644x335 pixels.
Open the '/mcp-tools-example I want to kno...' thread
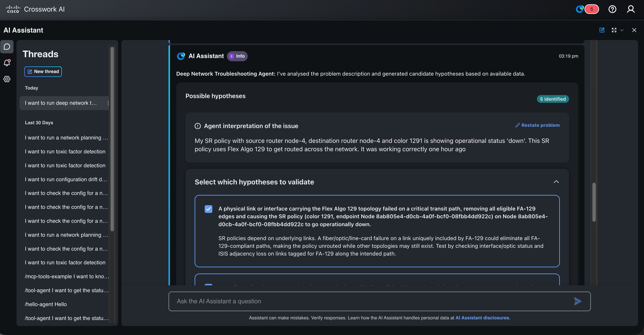(x=67, y=277)
